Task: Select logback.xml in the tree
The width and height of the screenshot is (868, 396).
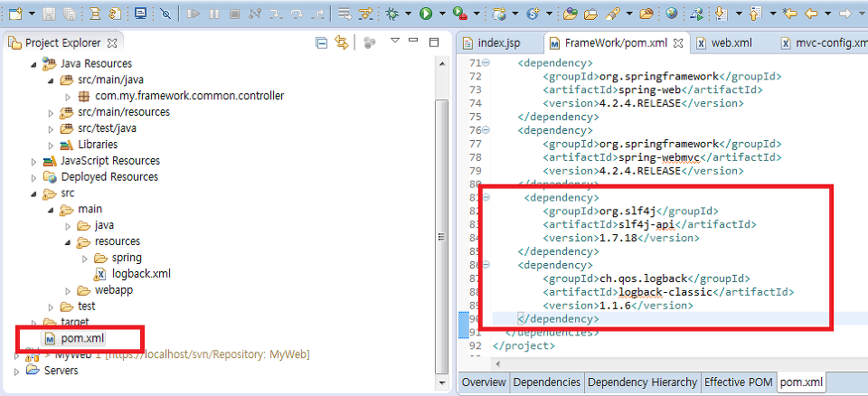Action: point(141,274)
